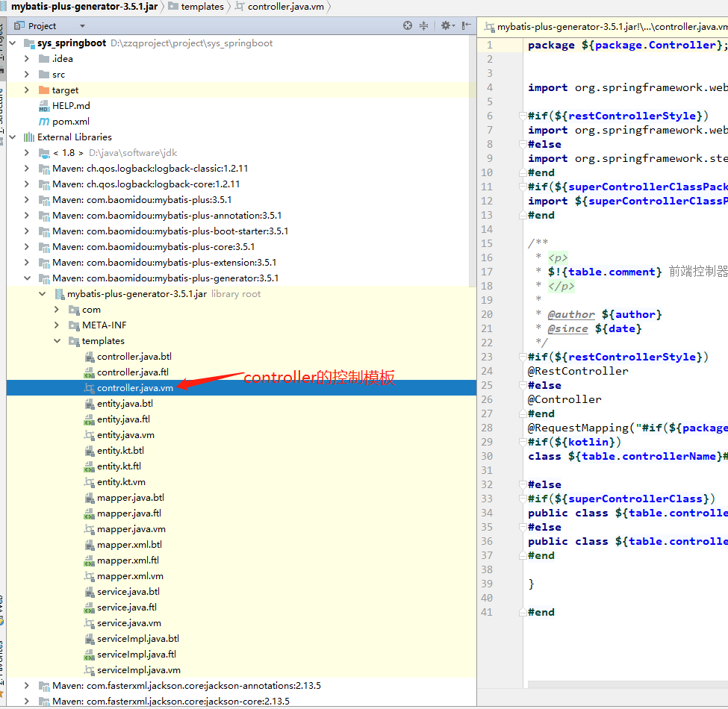Viewport: 728px width, 709px height.
Task: Select entity.java.ftl in the tree
Action: [123, 419]
